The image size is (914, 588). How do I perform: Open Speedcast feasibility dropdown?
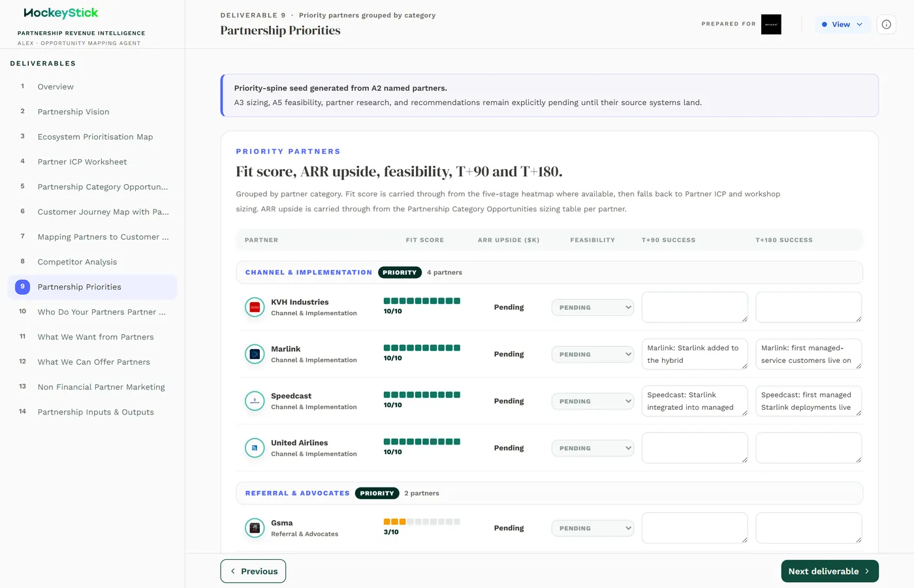593,401
